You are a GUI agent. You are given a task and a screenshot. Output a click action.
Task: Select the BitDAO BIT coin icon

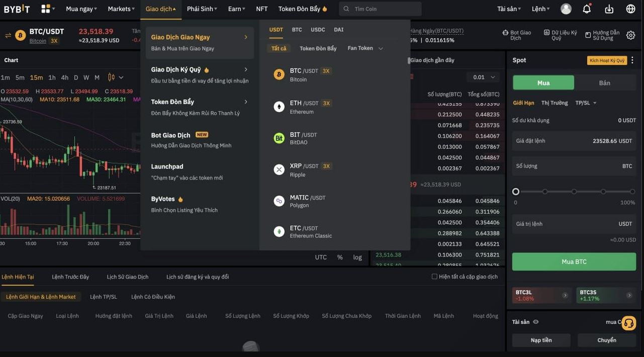pos(279,138)
